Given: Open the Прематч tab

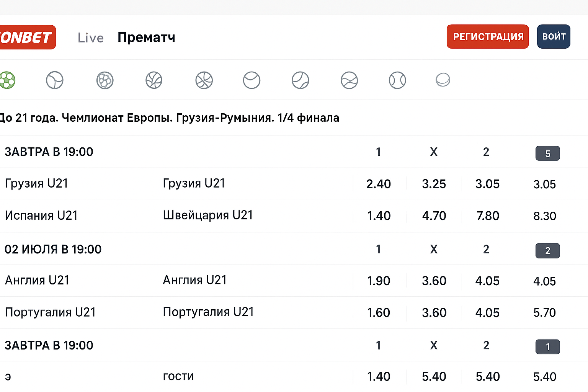Looking at the screenshot, I should pyautogui.click(x=146, y=37).
